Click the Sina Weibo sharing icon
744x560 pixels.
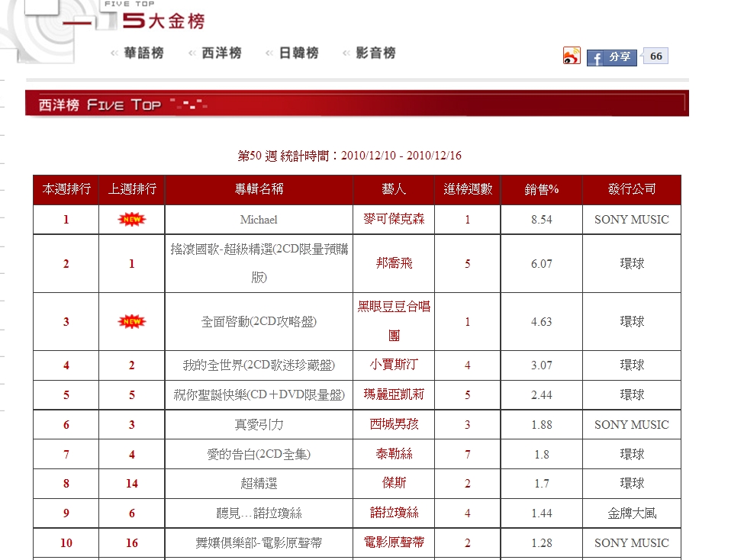pyautogui.click(x=571, y=55)
